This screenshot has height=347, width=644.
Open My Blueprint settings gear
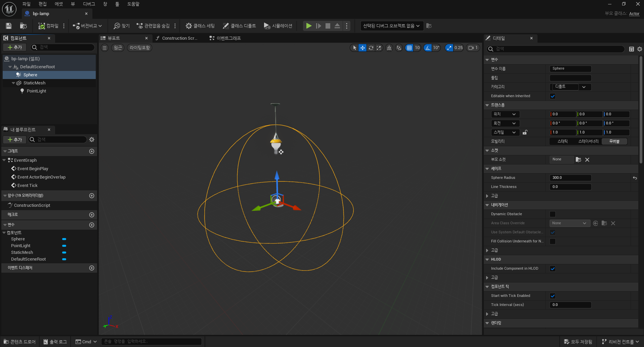92,140
